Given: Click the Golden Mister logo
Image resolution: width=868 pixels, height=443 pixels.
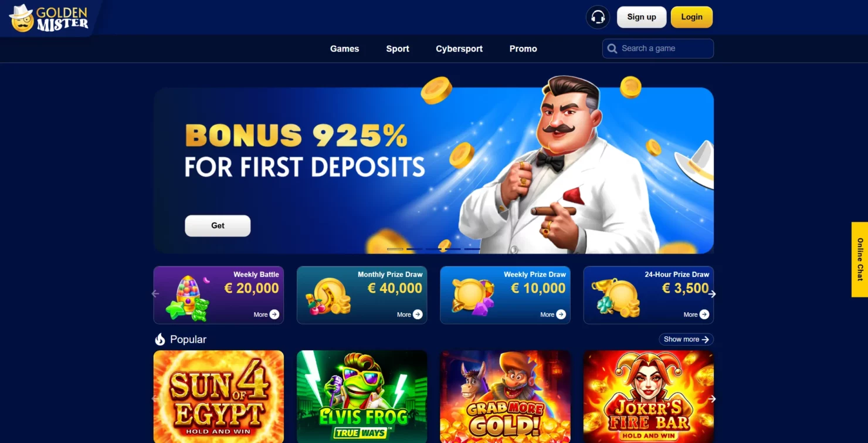Looking at the screenshot, I should tap(49, 18).
